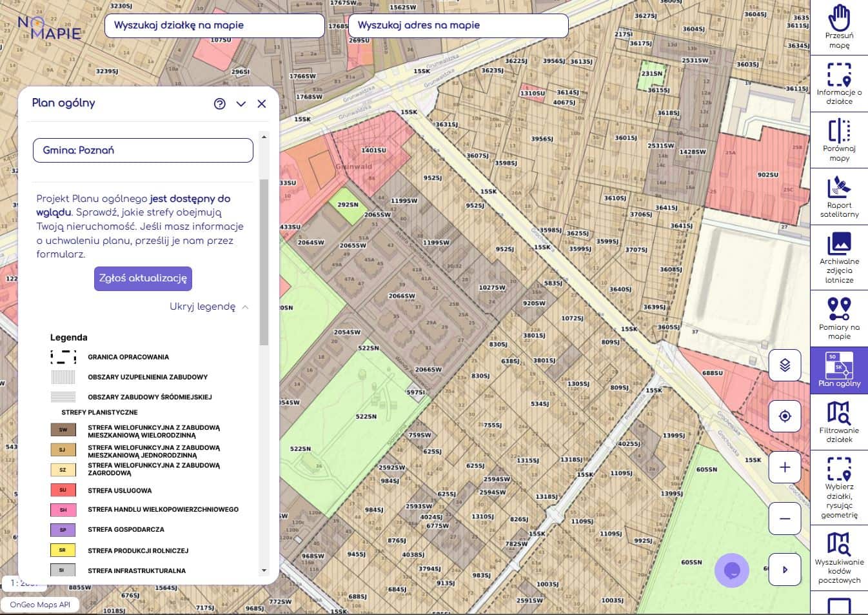The image size is (868, 615).
Task: Select Pomiary na mapie measuring tool
Action: (839, 318)
